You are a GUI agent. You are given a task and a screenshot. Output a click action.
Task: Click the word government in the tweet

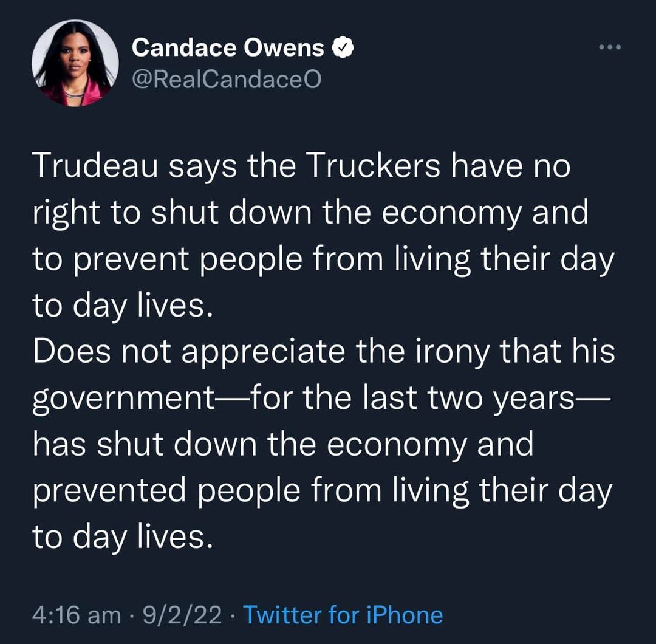(x=124, y=399)
